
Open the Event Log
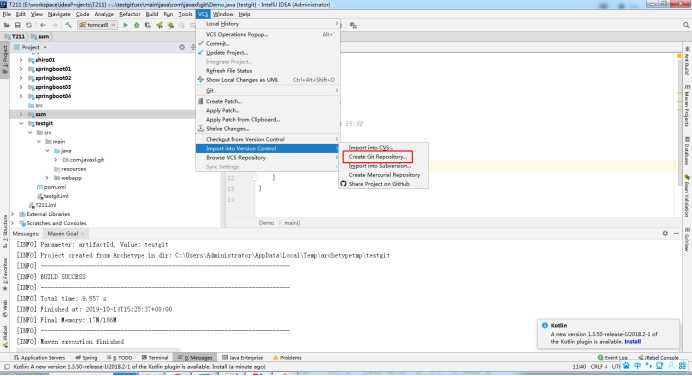click(x=613, y=357)
